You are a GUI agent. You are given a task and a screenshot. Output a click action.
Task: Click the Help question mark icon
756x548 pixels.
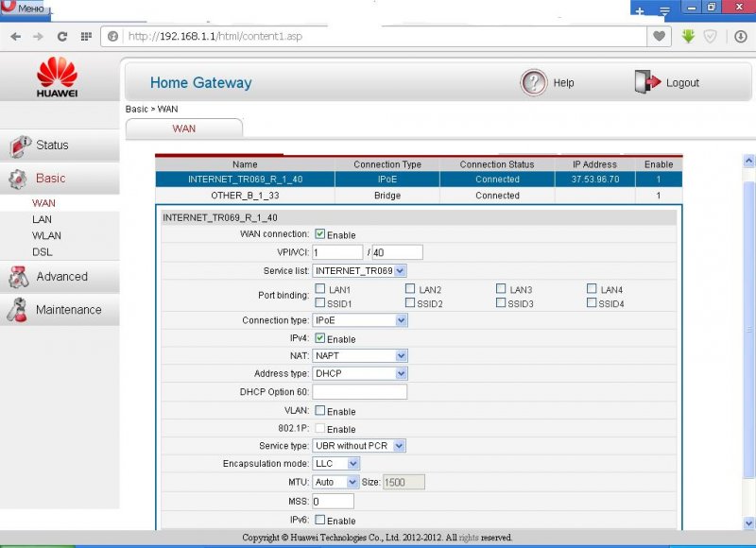coord(534,83)
